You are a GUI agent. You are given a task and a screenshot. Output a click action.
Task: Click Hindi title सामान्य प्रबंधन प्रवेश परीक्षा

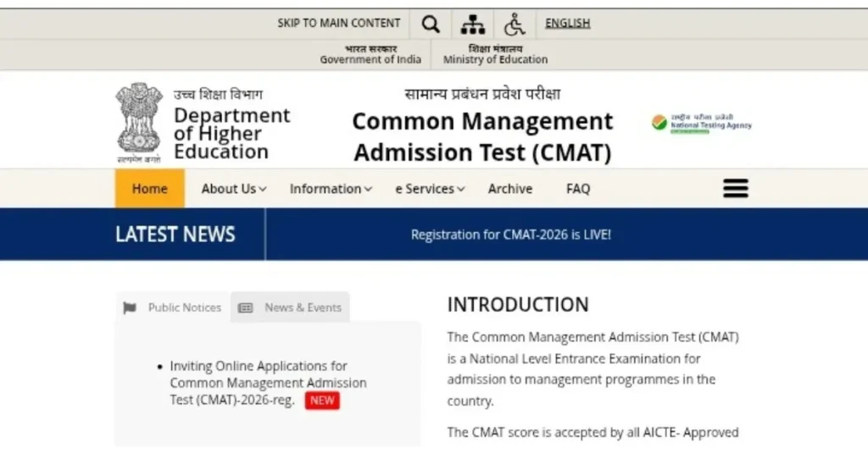[x=482, y=94]
